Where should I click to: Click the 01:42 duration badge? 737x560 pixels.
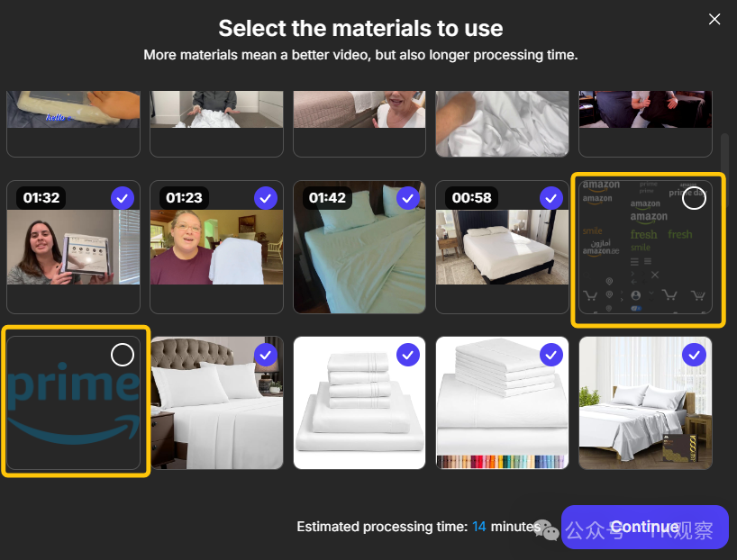click(x=327, y=198)
